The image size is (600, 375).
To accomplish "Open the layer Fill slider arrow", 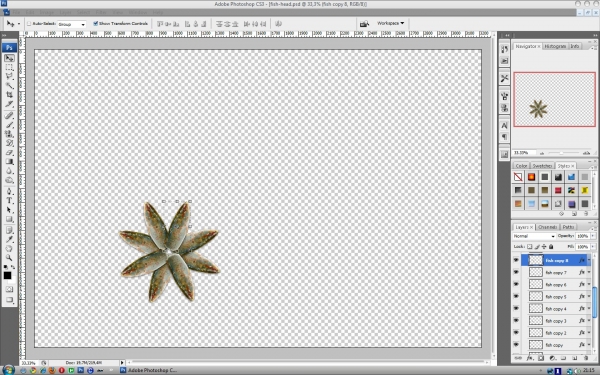I will (x=593, y=247).
